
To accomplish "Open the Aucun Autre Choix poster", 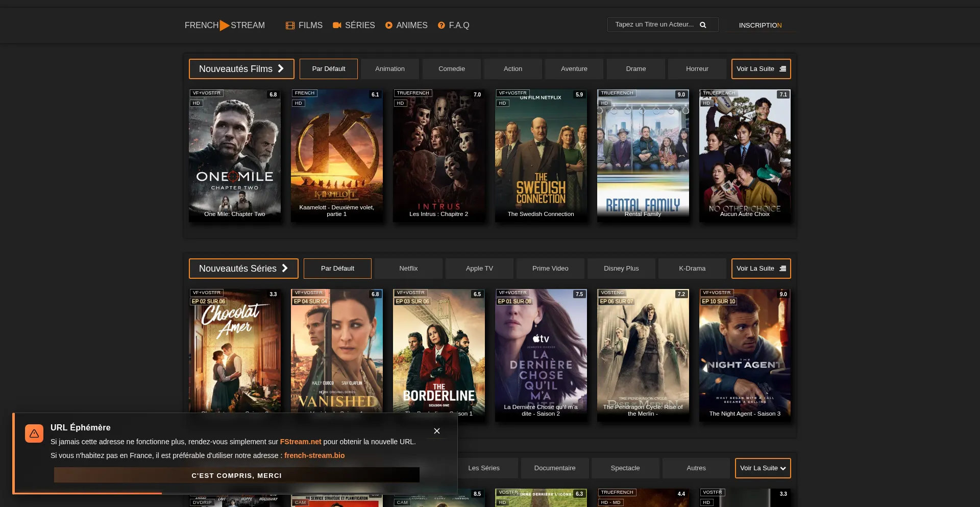I will pos(745,155).
